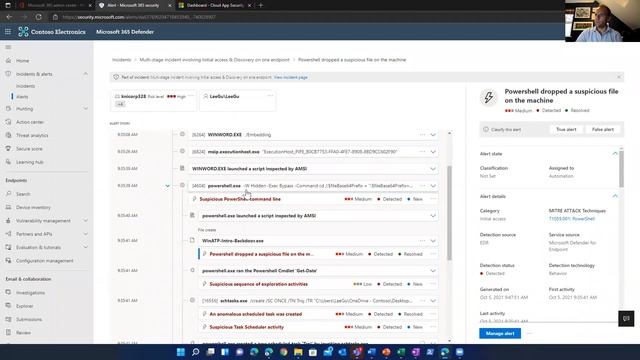Open An anomalous scheduled task alert
Screen dimensions: 640x360
tap(256, 314)
